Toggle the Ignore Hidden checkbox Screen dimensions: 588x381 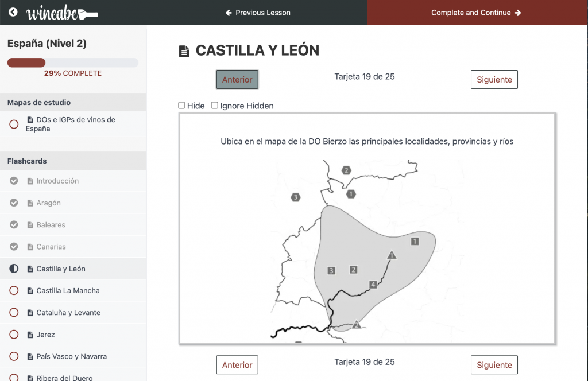pyautogui.click(x=215, y=106)
